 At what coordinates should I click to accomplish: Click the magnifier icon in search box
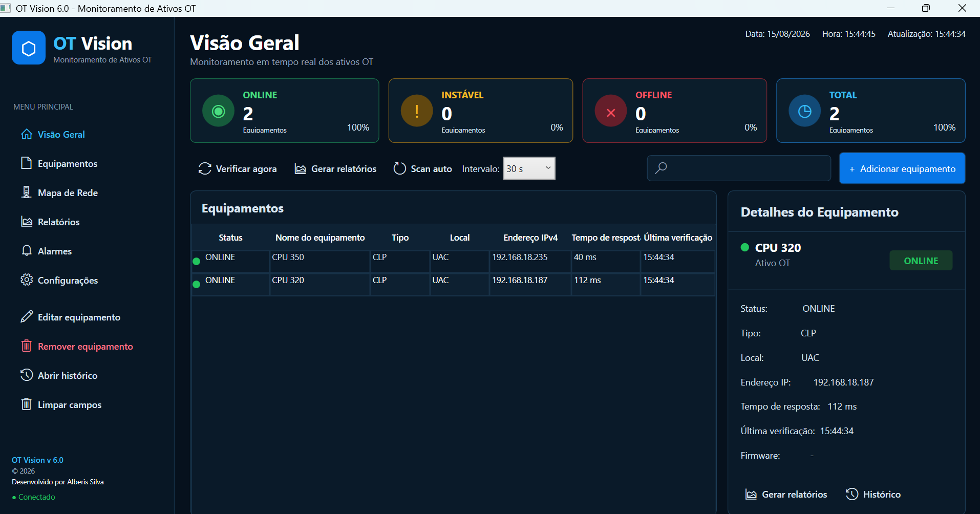click(661, 167)
